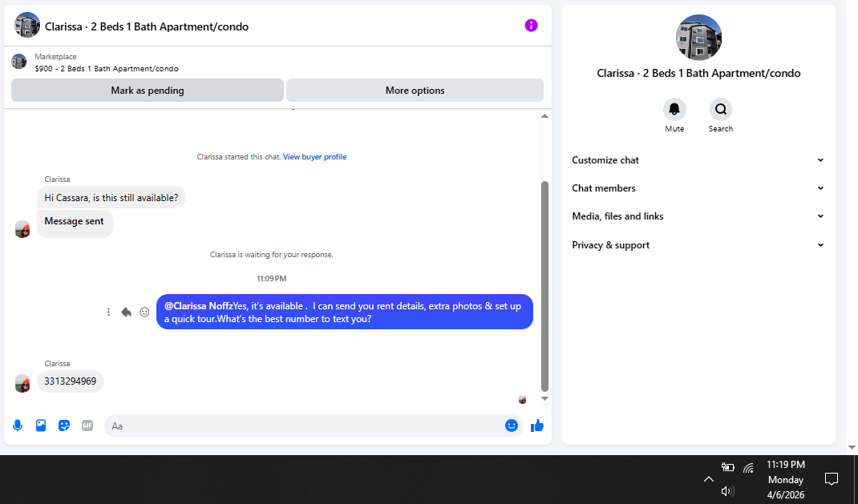Mute this conversation with the bell icon
This screenshot has height=504, width=858.
coord(674,109)
